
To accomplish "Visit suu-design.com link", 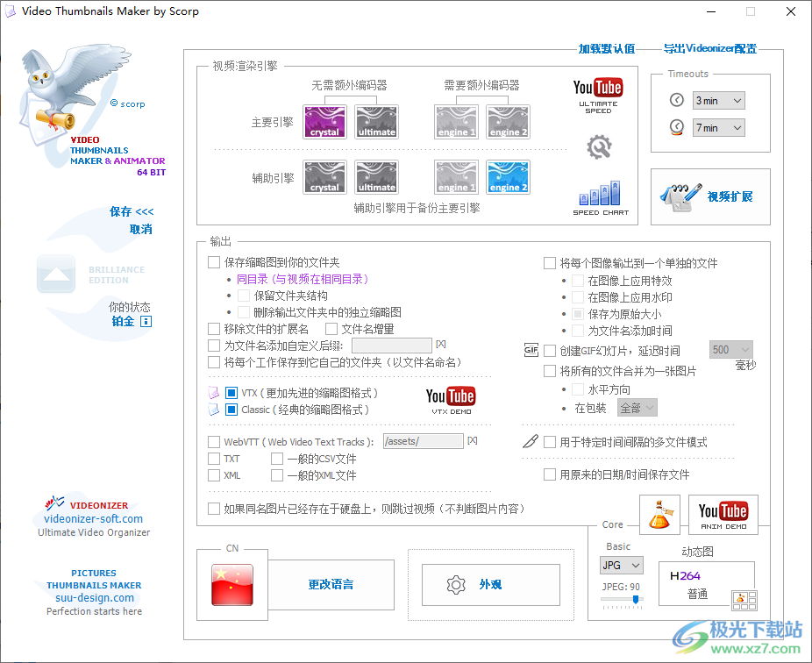I will 94,598.
